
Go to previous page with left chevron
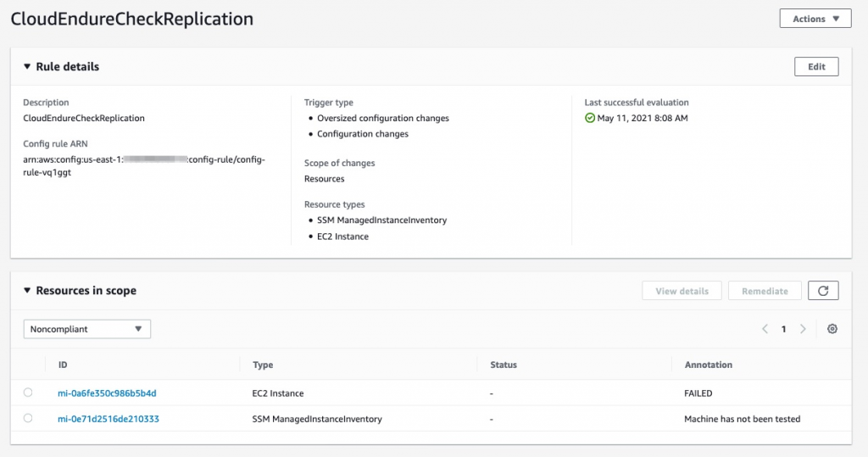765,329
